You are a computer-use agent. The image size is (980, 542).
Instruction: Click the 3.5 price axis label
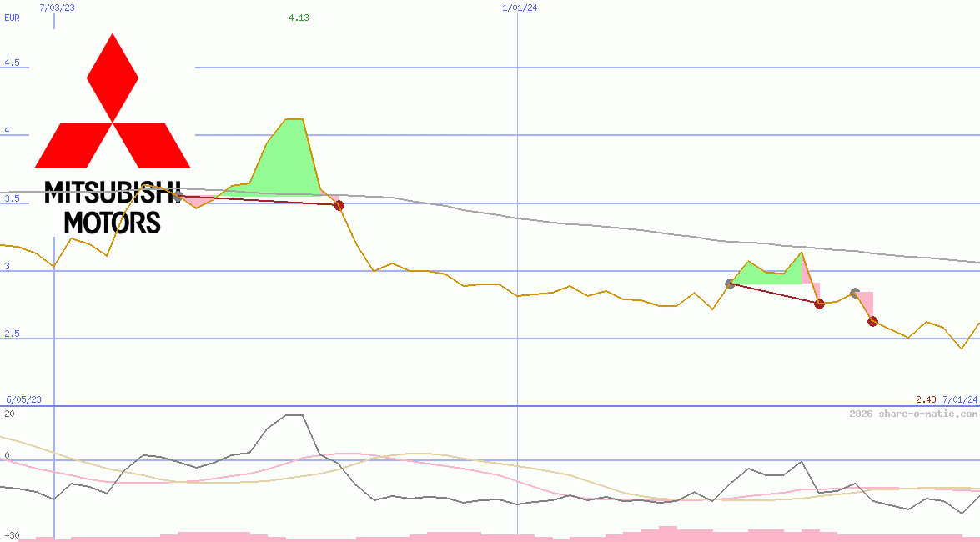12,198
